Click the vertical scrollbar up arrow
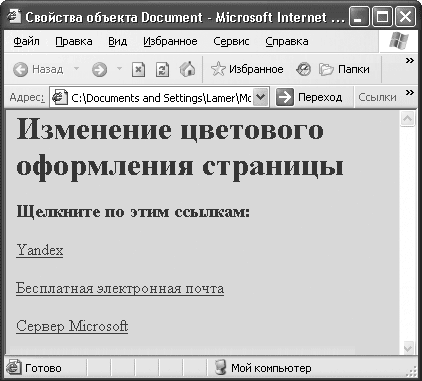This screenshot has height=381, width=422. tap(408, 118)
